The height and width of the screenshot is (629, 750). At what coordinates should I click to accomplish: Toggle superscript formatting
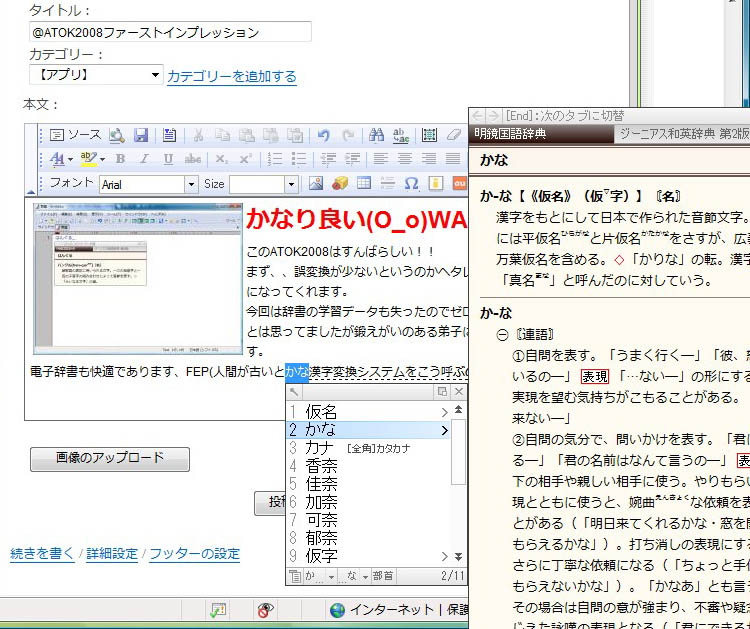[245, 159]
